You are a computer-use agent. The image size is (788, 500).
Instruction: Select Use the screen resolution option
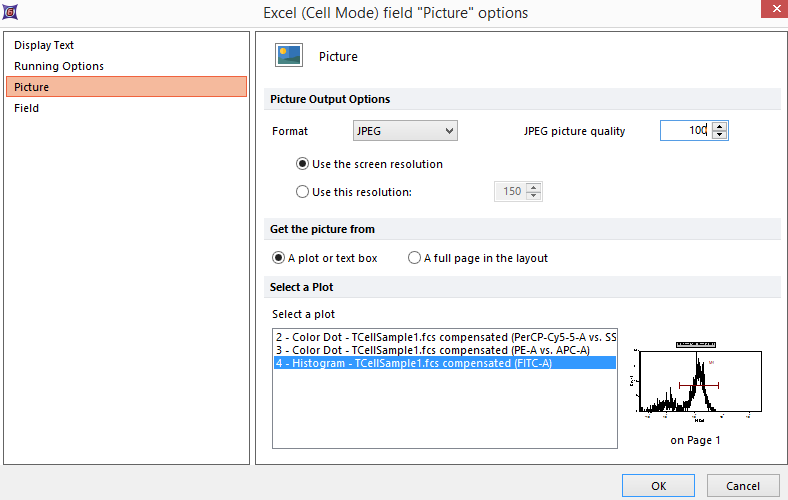coord(303,164)
